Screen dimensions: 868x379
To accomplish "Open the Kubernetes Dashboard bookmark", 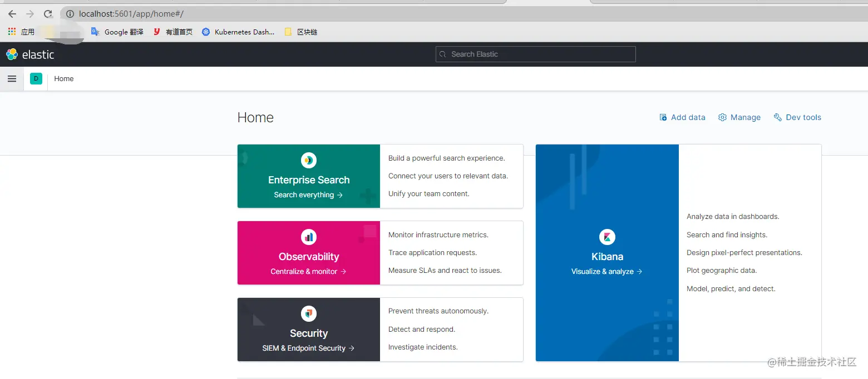I will 238,32.
